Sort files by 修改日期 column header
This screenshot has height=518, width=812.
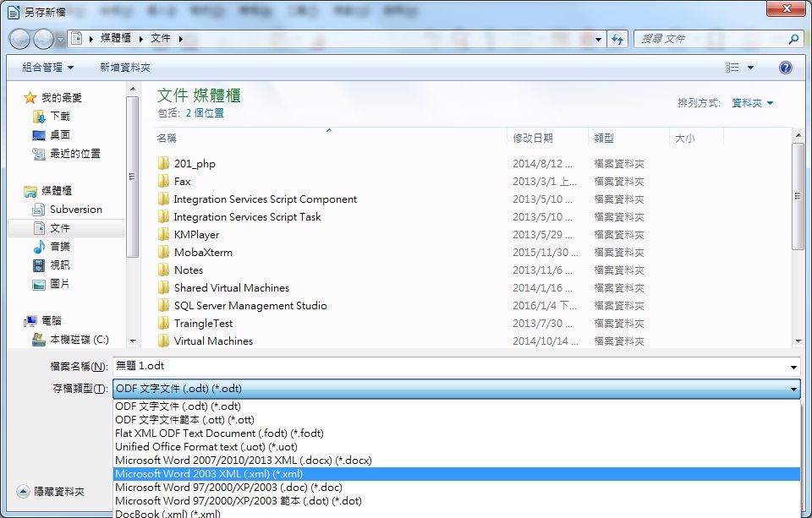point(533,139)
